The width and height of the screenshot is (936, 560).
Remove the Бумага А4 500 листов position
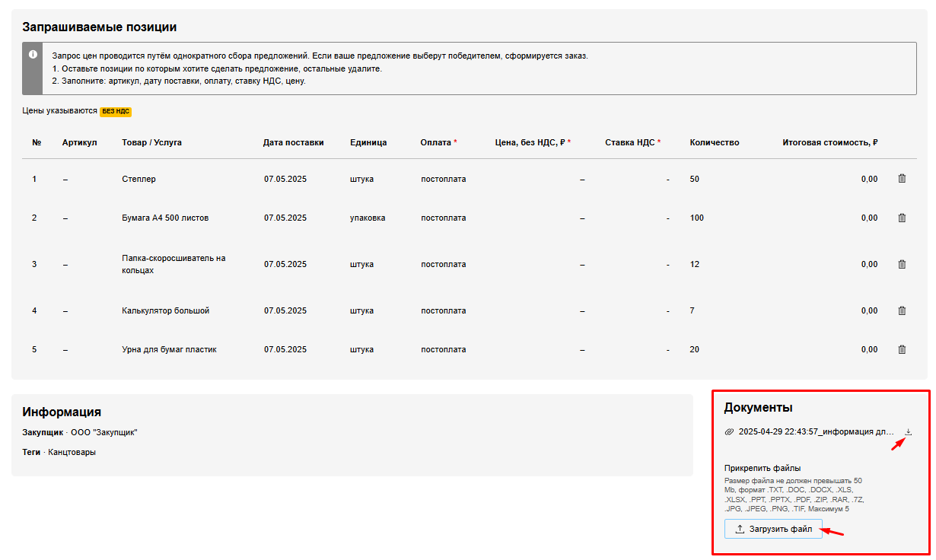(x=902, y=218)
